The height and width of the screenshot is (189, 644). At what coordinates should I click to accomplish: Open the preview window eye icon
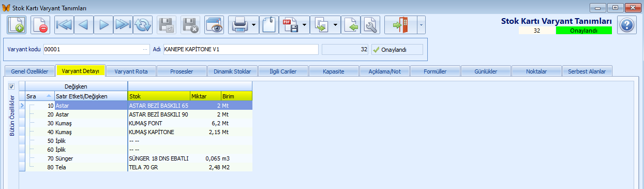tap(214, 25)
